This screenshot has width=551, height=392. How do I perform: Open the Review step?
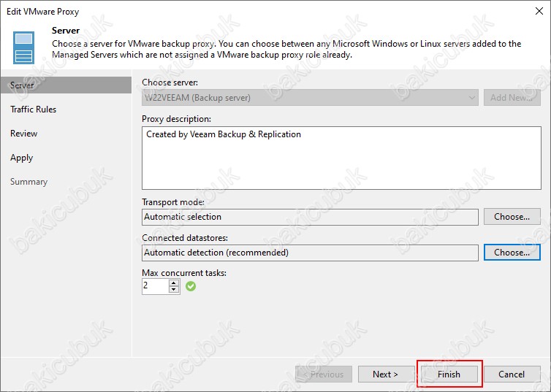24,134
